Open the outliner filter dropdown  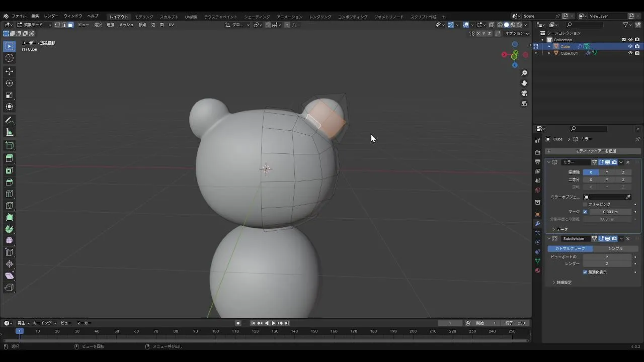pyautogui.click(x=627, y=25)
